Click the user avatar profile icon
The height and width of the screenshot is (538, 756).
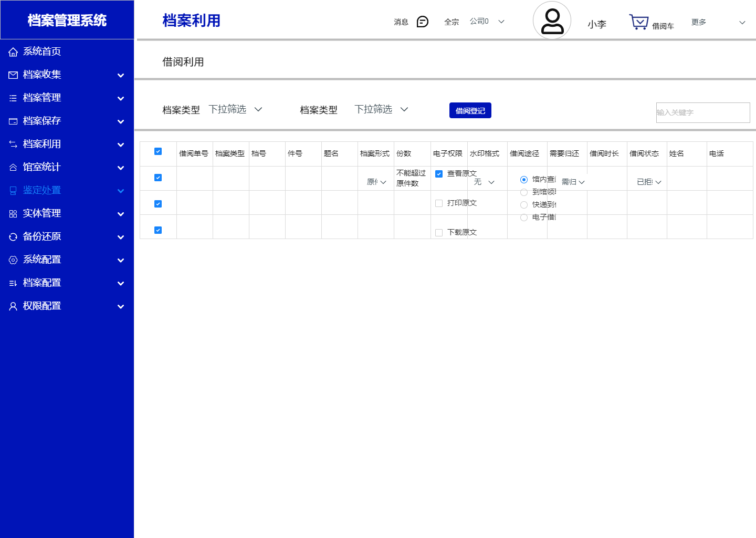552,21
